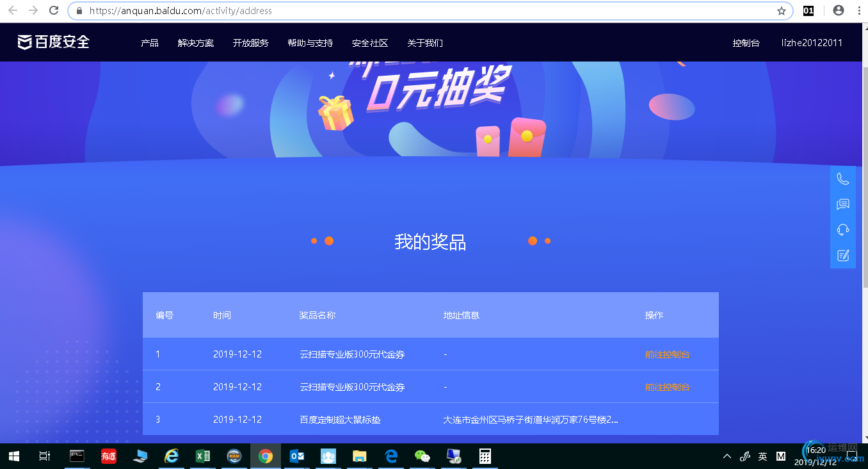Reload the current page

tap(54, 10)
